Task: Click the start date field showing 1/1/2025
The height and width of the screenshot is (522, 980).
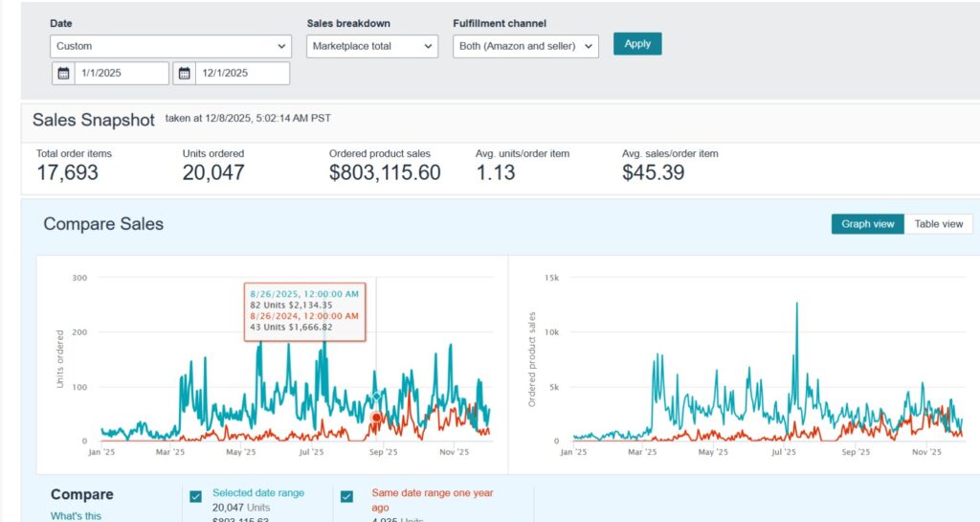Action: 121,74
